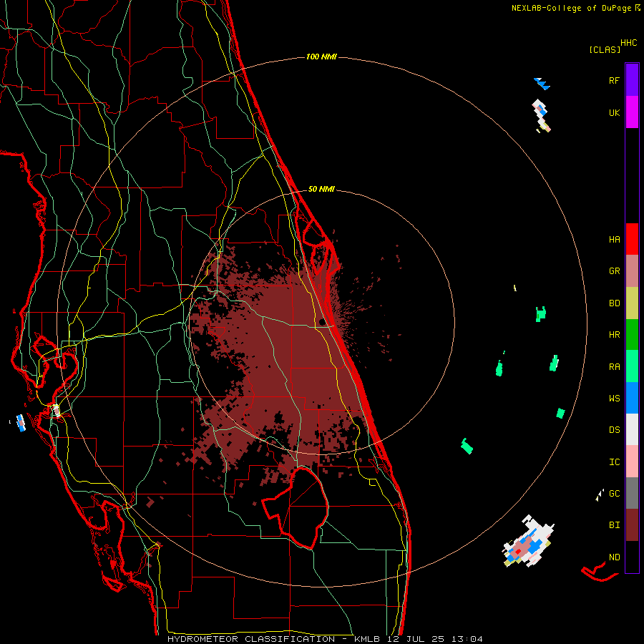Click the BD legend label
644x644 pixels.
click(614, 303)
